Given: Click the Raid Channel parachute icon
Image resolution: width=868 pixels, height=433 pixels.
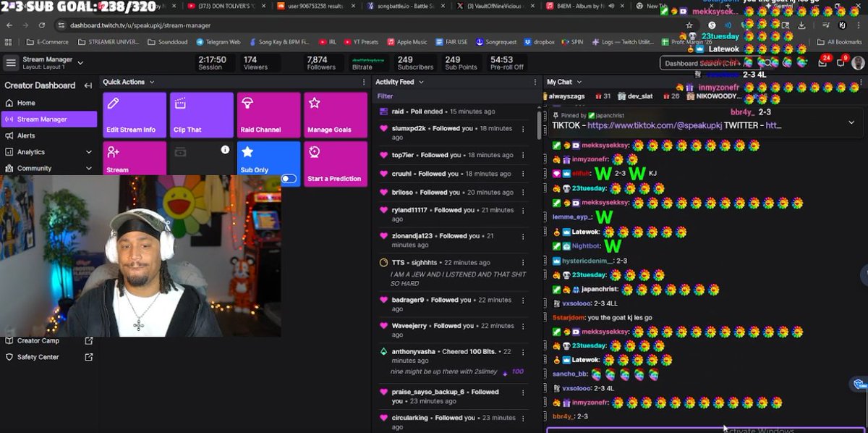Looking at the screenshot, I should (x=247, y=104).
